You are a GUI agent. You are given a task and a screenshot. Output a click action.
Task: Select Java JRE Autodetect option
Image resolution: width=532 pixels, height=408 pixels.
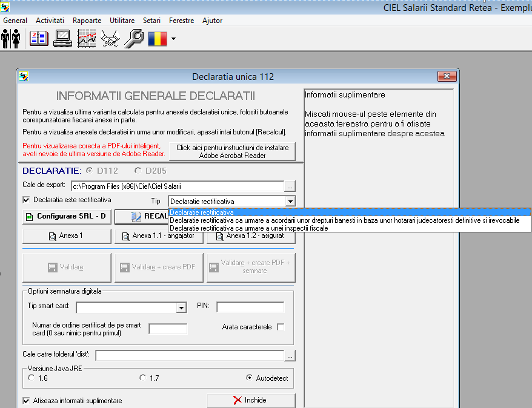click(x=250, y=378)
